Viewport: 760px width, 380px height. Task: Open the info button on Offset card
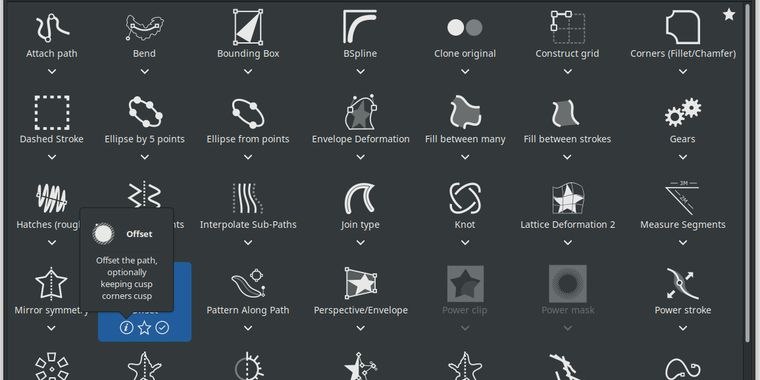tap(126, 328)
